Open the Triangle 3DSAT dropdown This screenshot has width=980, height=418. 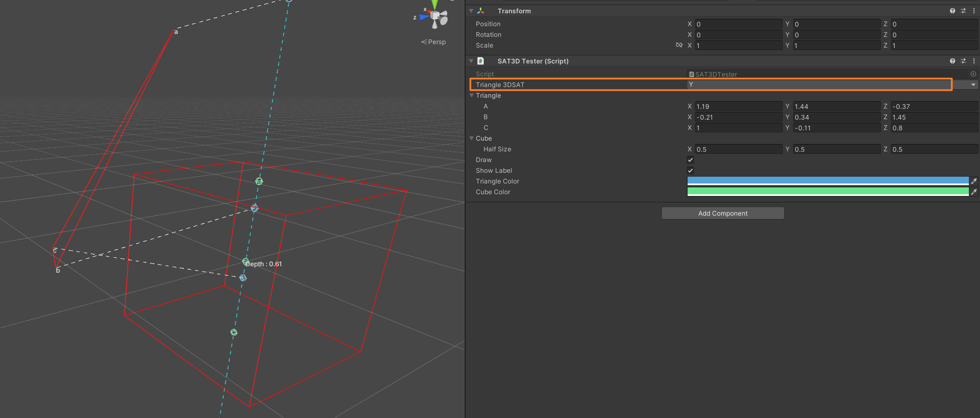click(x=973, y=84)
